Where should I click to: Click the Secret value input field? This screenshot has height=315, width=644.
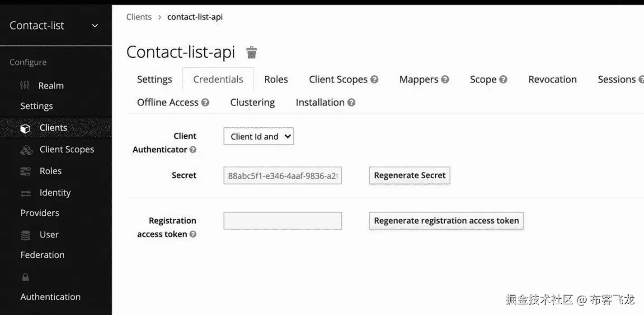[x=282, y=176]
